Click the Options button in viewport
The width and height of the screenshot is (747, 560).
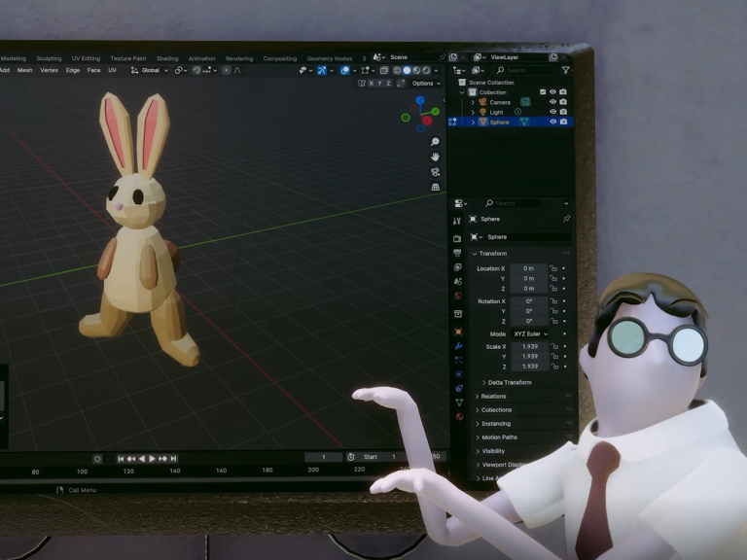tap(424, 84)
